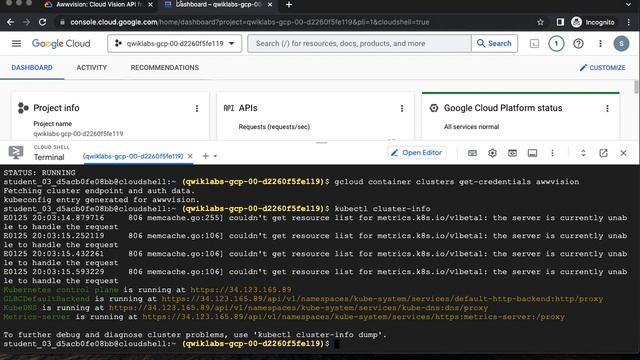Click the dashboard vertical scrollbar
Image resolution: width=640 pixels, height=360 pixels.
tap(636, 87)
